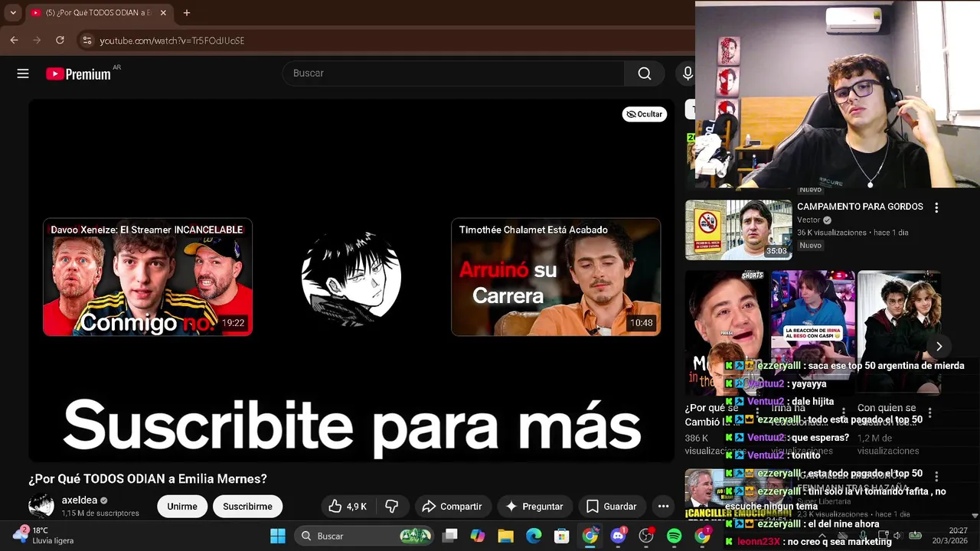Like the video (4,9 K)
The height and width of the screenshot is (551, 980).
tap(348, 507)
